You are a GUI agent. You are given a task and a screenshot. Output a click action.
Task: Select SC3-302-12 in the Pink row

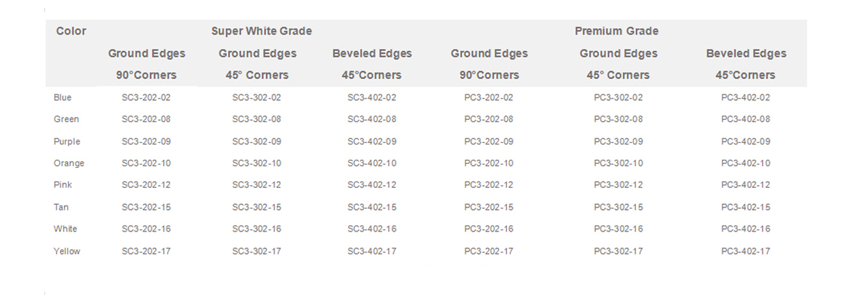(x=257, y=185)
